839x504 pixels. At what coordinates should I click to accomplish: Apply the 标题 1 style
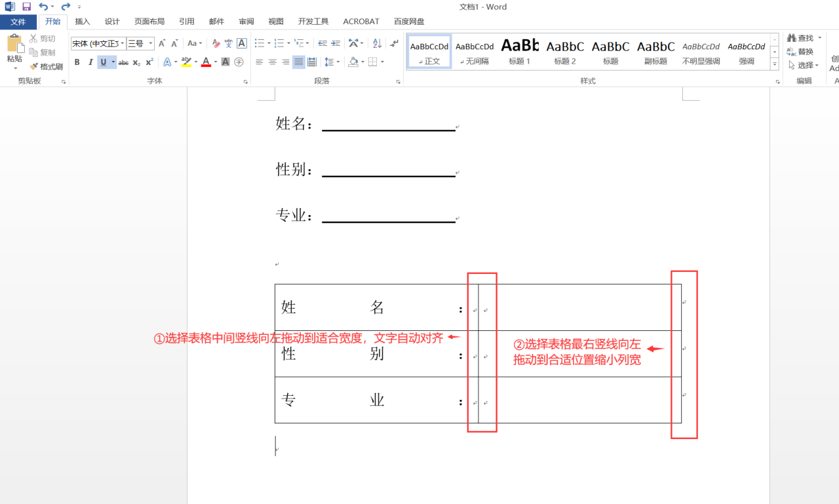pyautogui.click(x=520, y=52)
